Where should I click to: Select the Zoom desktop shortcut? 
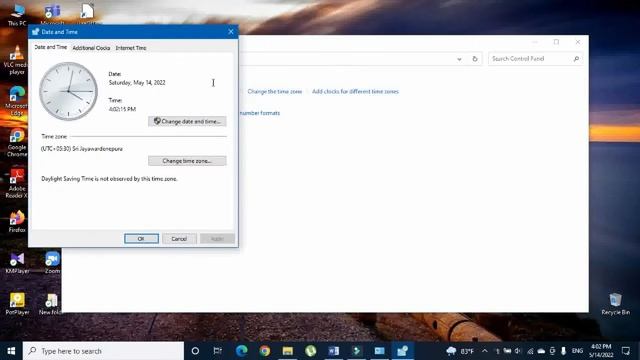(52, 263)
